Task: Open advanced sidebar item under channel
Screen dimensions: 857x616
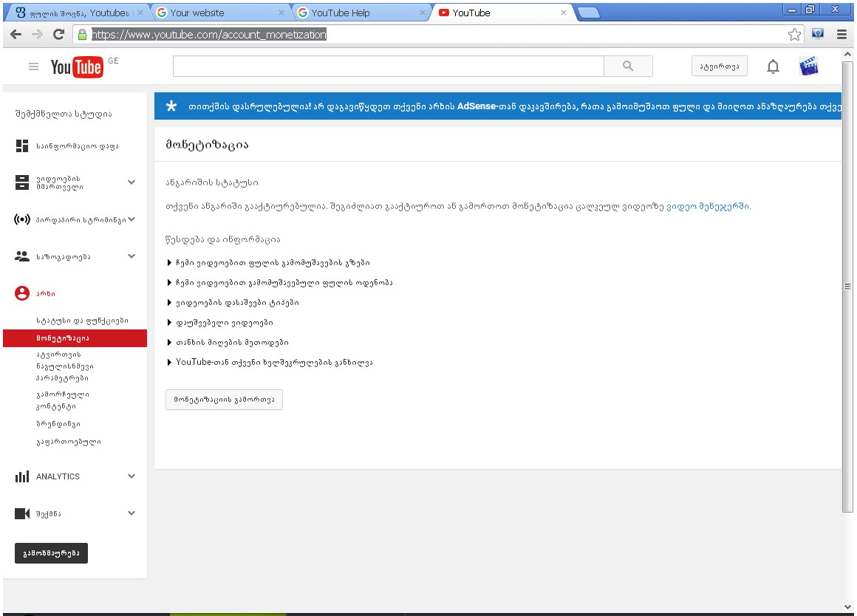Action: [69, 442]
